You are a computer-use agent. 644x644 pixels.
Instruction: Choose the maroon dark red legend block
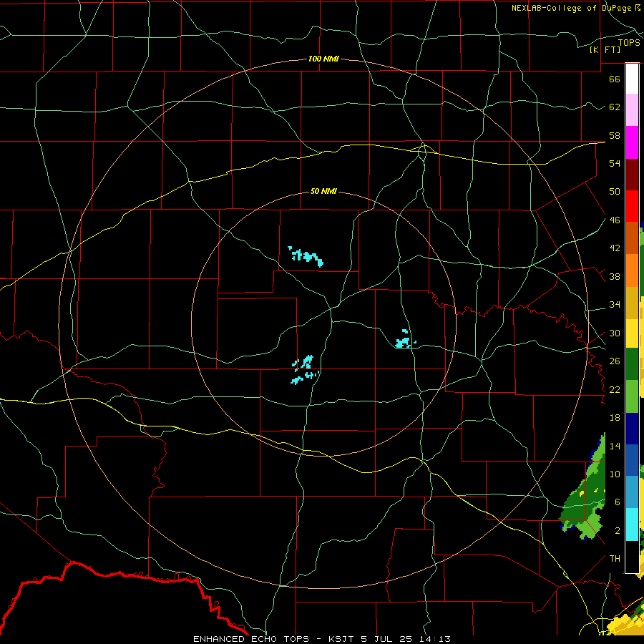(632, 174)
